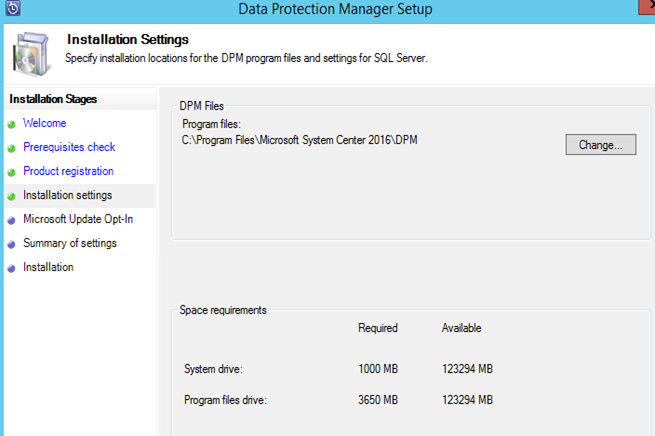Click the DPM setup icon in title bar

12,10
